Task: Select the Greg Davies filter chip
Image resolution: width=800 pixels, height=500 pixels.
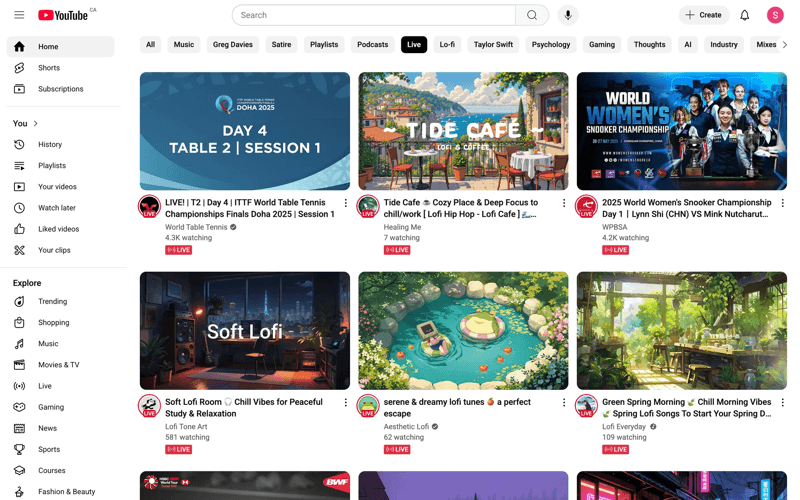Action: 233,45
